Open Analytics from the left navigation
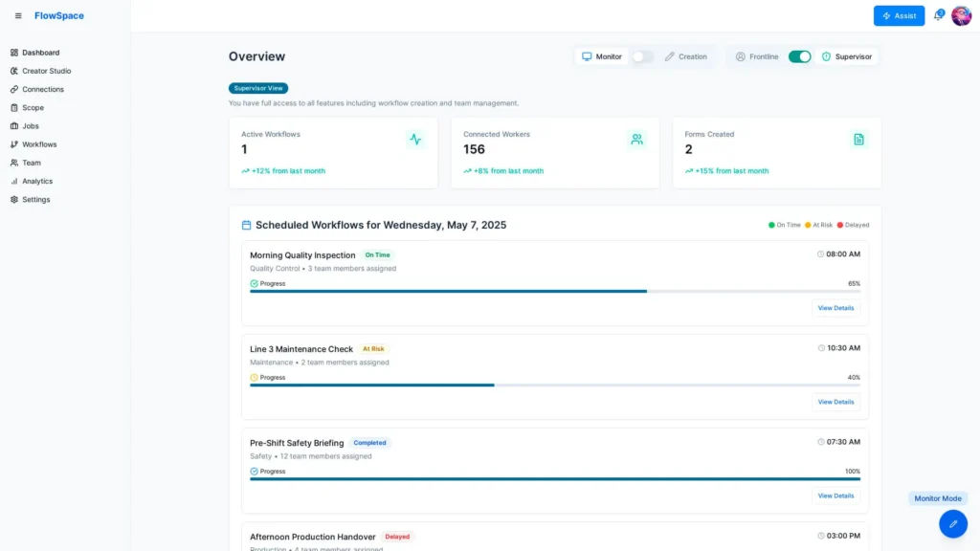Screen dimensions: 980x551 coord(35,181)
